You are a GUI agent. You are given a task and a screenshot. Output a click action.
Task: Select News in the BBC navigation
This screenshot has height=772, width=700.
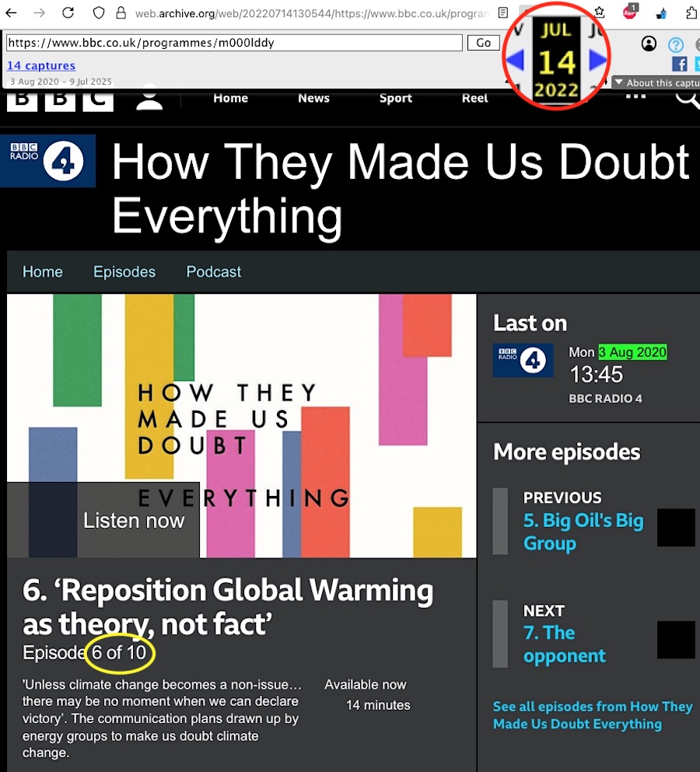(x=313, y=98)
